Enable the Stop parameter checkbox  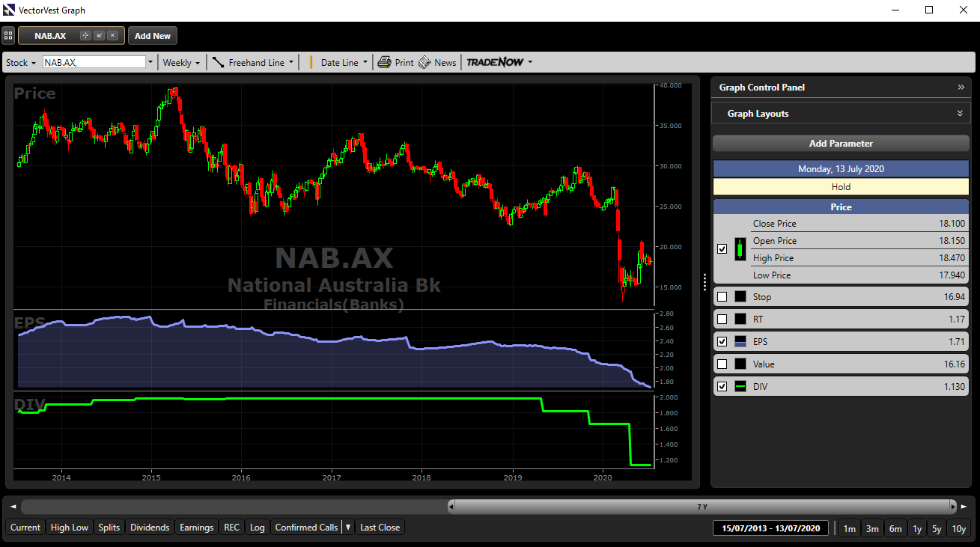(x=722, y=297)
